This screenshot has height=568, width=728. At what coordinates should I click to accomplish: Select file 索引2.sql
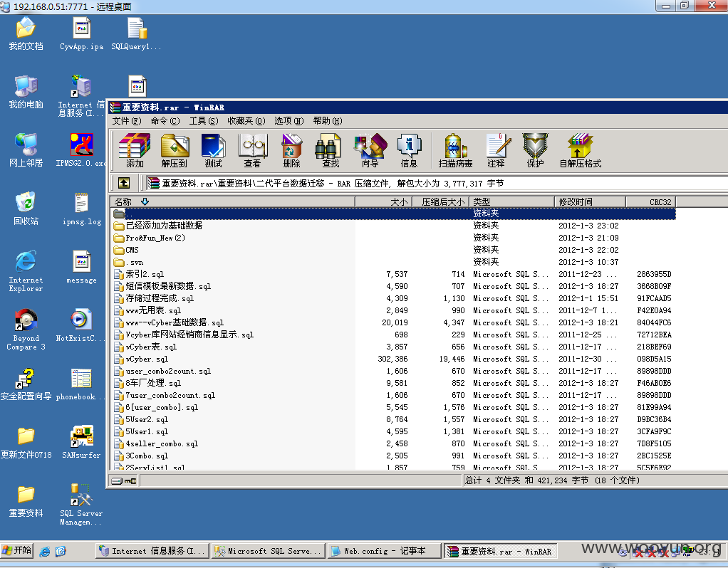(393, 274)
